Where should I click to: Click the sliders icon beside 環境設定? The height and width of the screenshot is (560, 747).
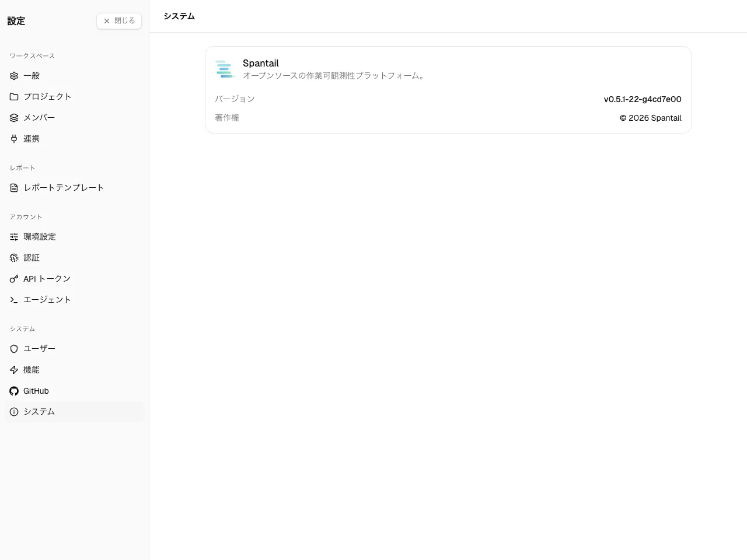(14, 237)
